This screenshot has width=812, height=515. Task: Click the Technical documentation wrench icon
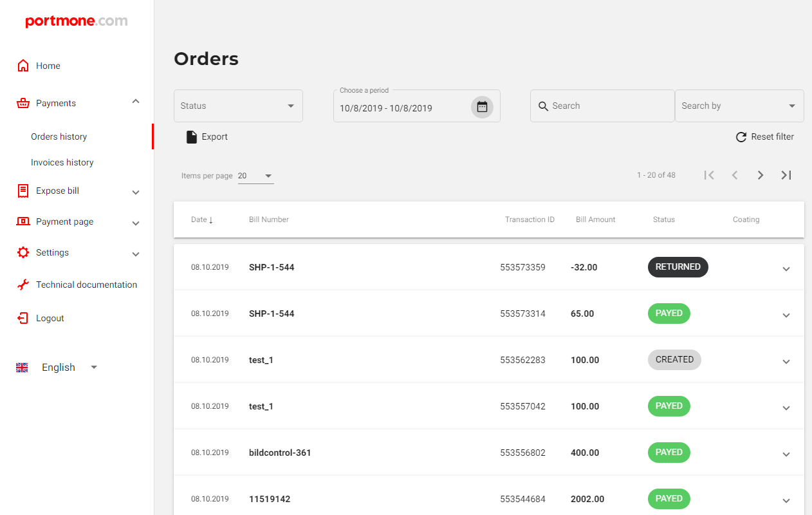click(x=23, y=285)
